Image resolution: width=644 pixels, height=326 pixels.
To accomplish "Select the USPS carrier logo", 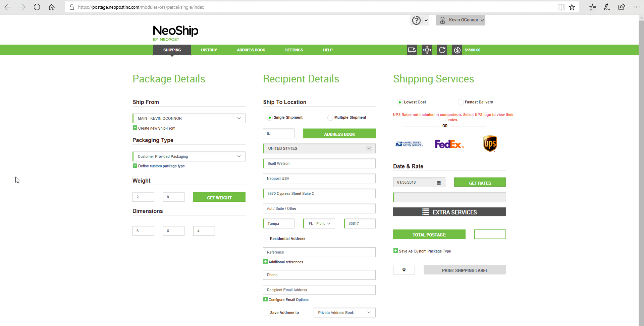I will [x=409, y=144].
